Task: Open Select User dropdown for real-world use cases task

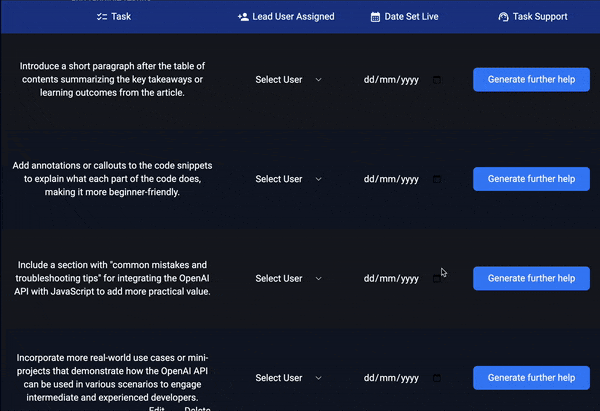Action: point(288,378)
